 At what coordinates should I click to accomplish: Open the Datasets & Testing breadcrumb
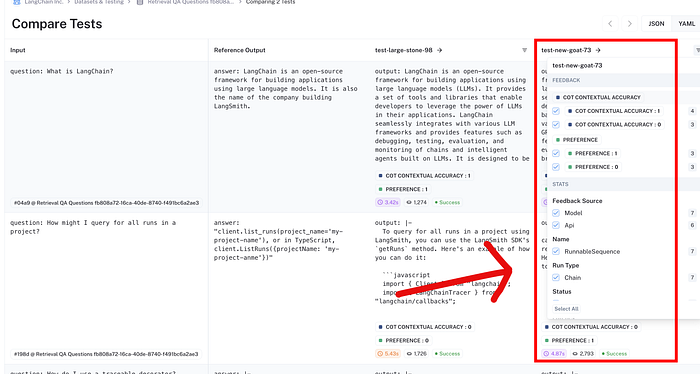coord(99,2)
